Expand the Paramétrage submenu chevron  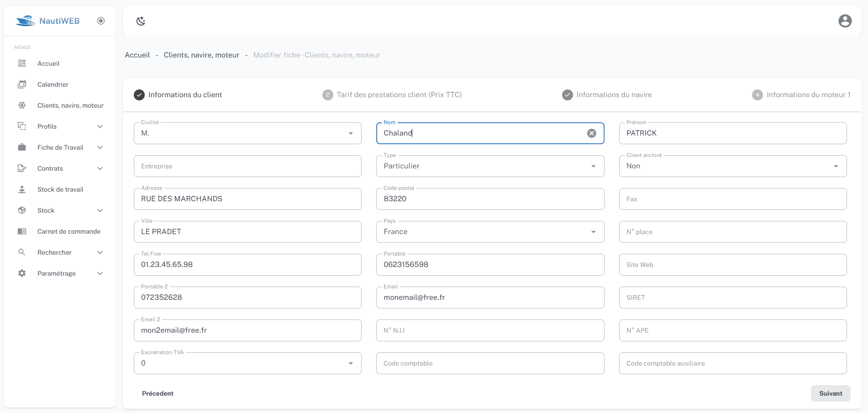coord(100,273)
